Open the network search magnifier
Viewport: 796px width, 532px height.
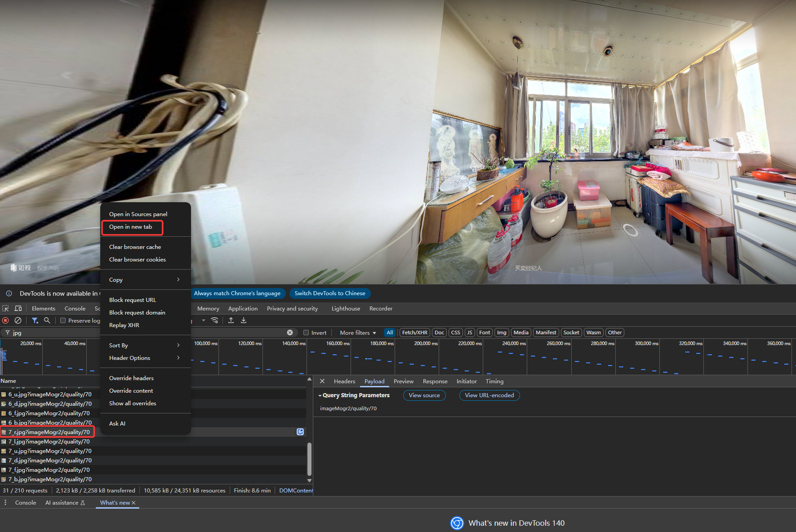[47, 320]
